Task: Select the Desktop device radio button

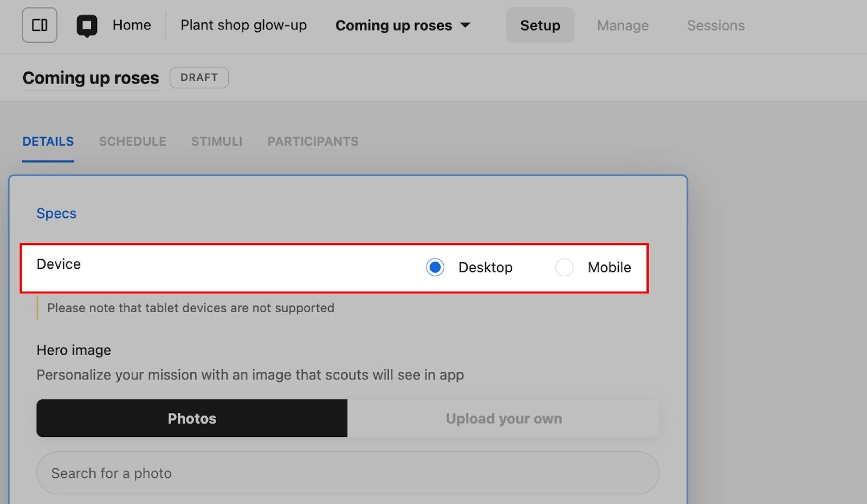Action: point(435,267)
